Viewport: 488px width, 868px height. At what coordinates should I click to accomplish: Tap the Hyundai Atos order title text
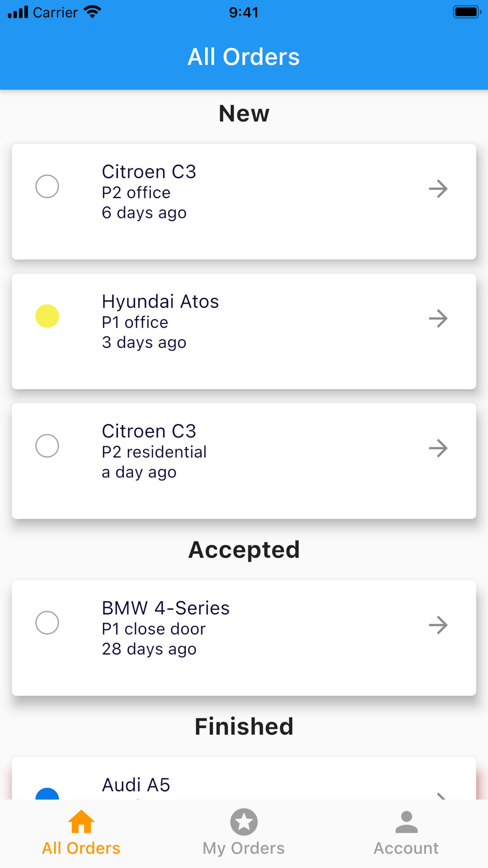[160, 302]
